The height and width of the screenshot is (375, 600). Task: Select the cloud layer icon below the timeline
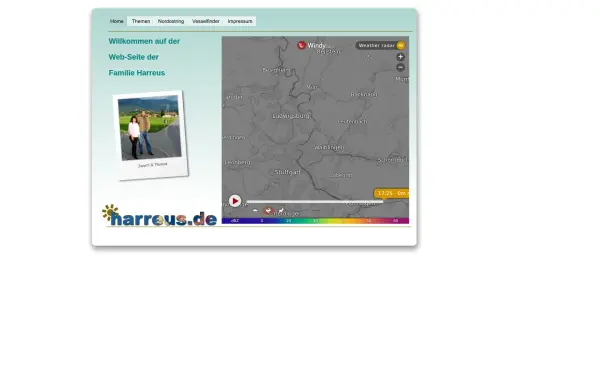pyautogui.click(x=255, y=210)
